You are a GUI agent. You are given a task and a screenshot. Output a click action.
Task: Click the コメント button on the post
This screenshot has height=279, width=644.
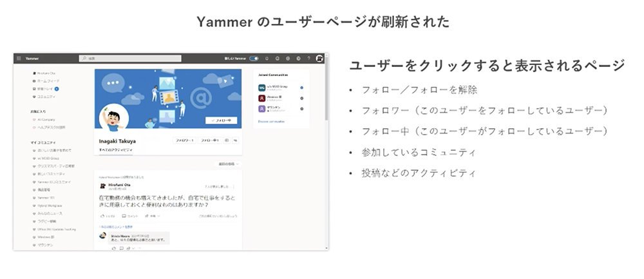click(130, 216)
